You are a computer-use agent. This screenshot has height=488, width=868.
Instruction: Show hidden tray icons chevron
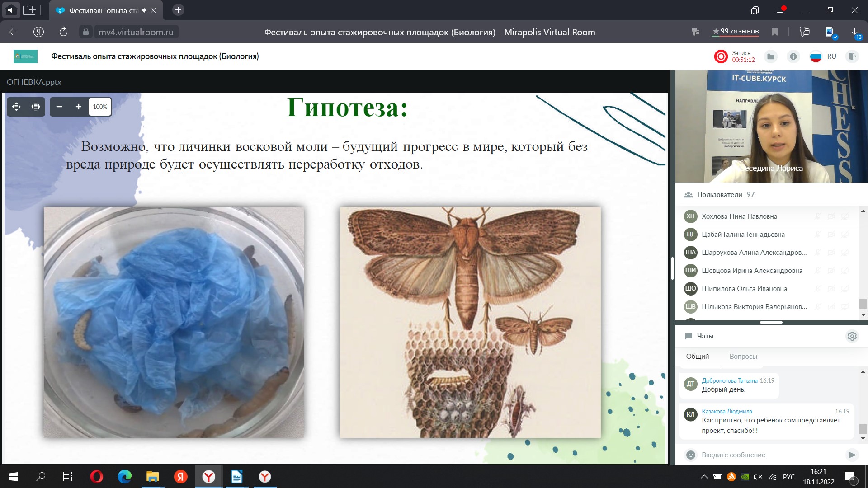(x=704, y=477)
